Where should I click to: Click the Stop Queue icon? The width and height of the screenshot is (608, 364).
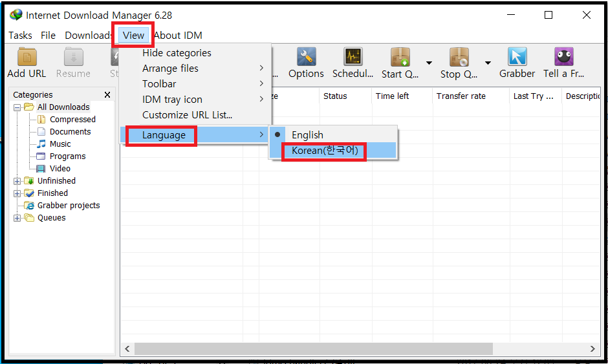(x=459, y=57)
